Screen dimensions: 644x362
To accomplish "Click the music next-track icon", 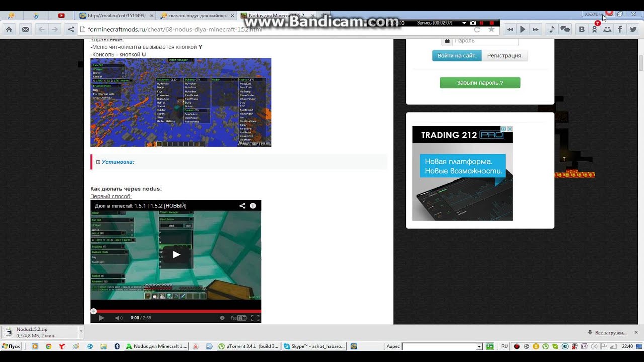I will (x=536, y=29).
